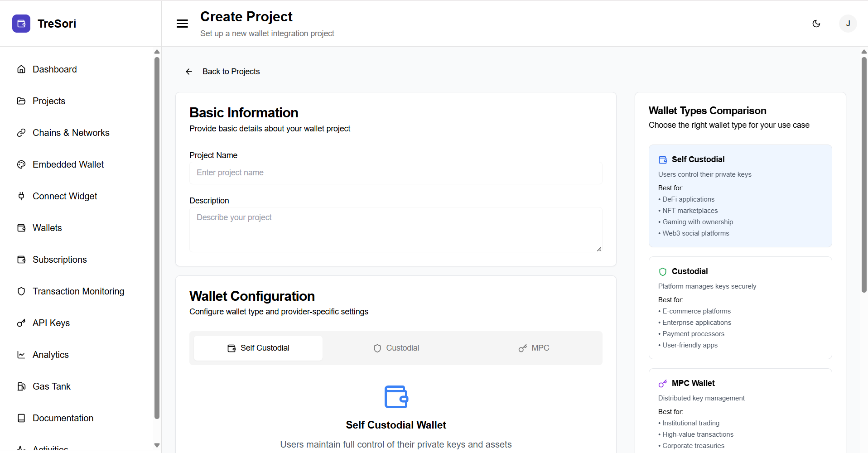Screen dimensions: 868x453
Task: Open Gas Tank in sidebar
Action: (51, 386)
